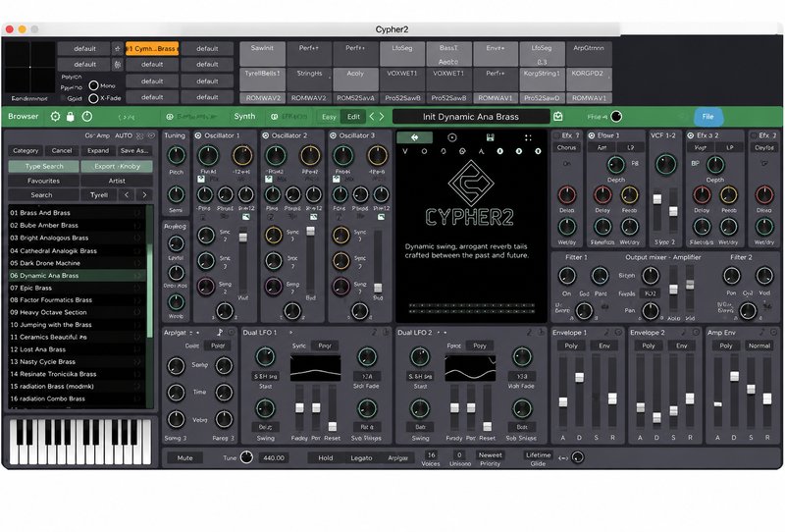This screenshot has height=532, width=785.
Task: Open the Browser tab
Action: tap(23, 116)
